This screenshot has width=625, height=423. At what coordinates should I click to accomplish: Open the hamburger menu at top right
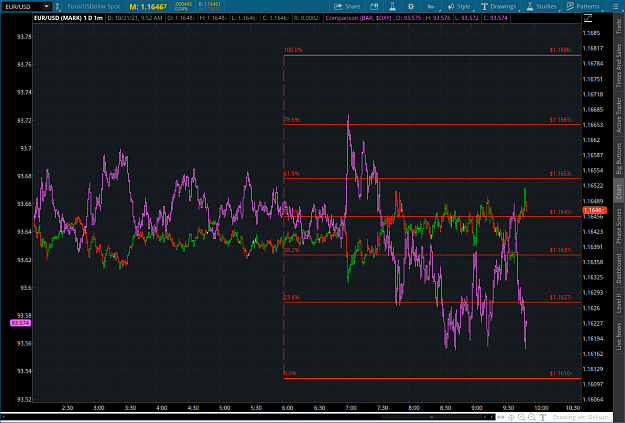point(615,6)
